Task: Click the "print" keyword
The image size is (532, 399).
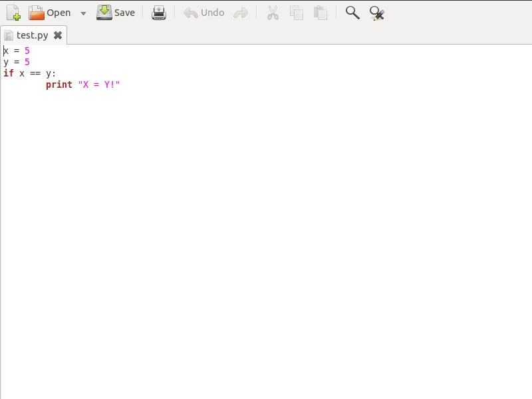Action: pos(59,84)
